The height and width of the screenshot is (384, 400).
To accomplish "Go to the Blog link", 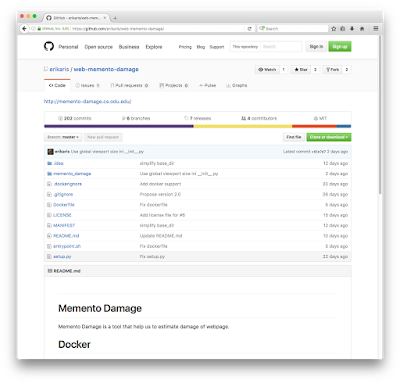I will (201, 47).
